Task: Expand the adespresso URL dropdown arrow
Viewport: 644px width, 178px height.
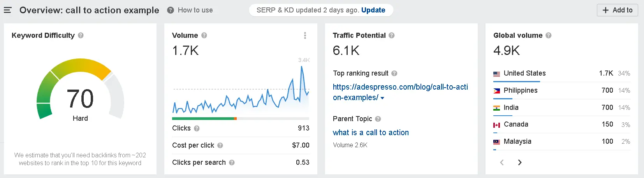Action: coord(382,98)
